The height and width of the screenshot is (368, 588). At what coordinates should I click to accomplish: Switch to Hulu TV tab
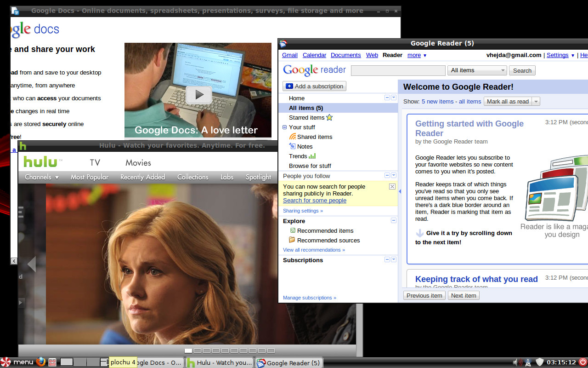(95, 162)
